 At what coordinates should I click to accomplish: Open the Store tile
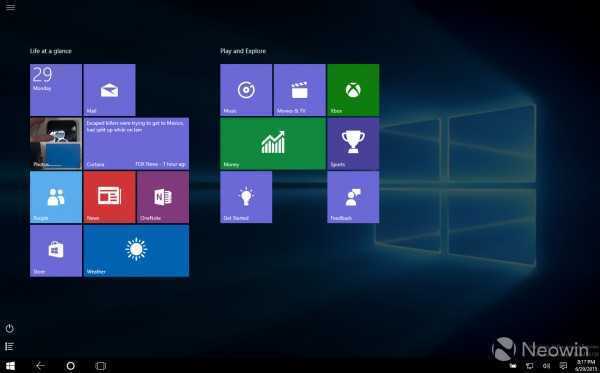pyautogui.click(x=56, y=251)
